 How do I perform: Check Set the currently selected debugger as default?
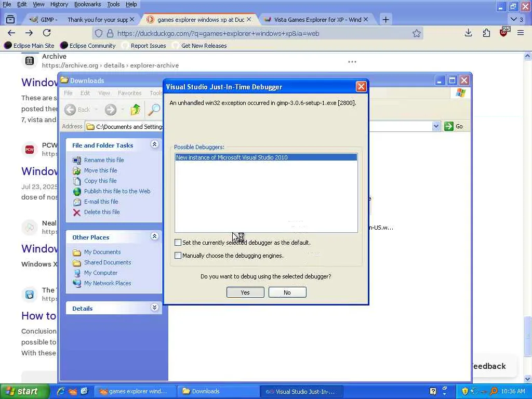[178, 242]
